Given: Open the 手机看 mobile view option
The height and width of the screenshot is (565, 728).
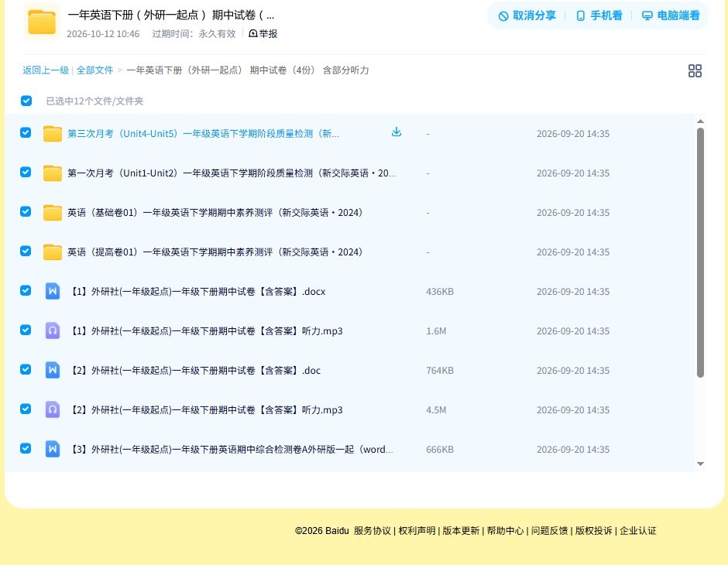Looking at the screenshot, I should point(599,15).
